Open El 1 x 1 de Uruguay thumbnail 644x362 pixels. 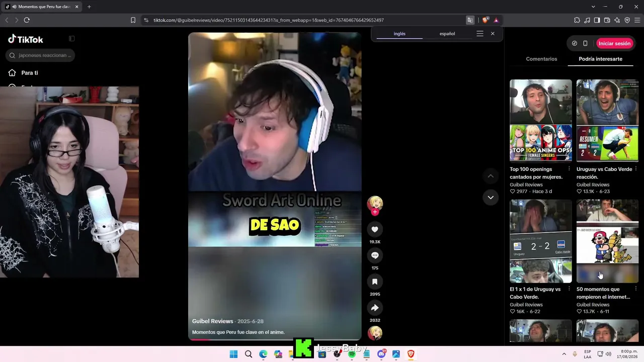click(541, 241)
